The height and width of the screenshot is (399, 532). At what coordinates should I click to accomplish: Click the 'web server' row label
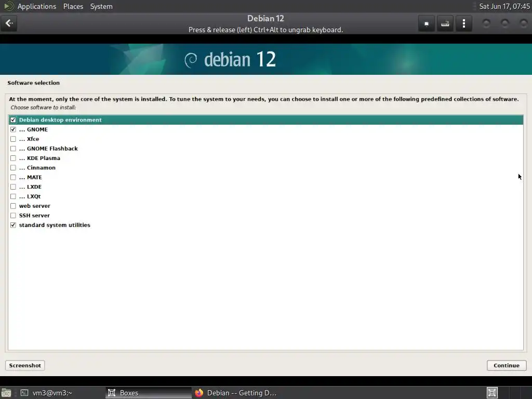pyautogui.click(x=35, y=206)
